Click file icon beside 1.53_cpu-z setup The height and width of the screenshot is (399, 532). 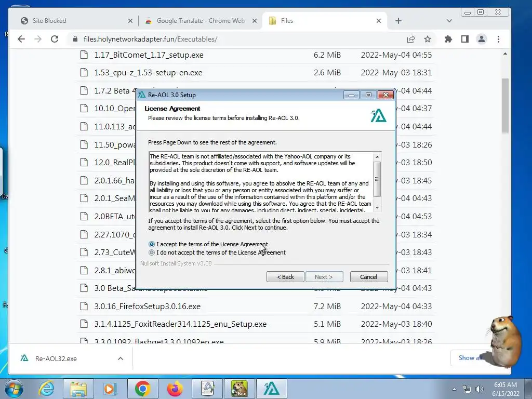click(84, 72)
